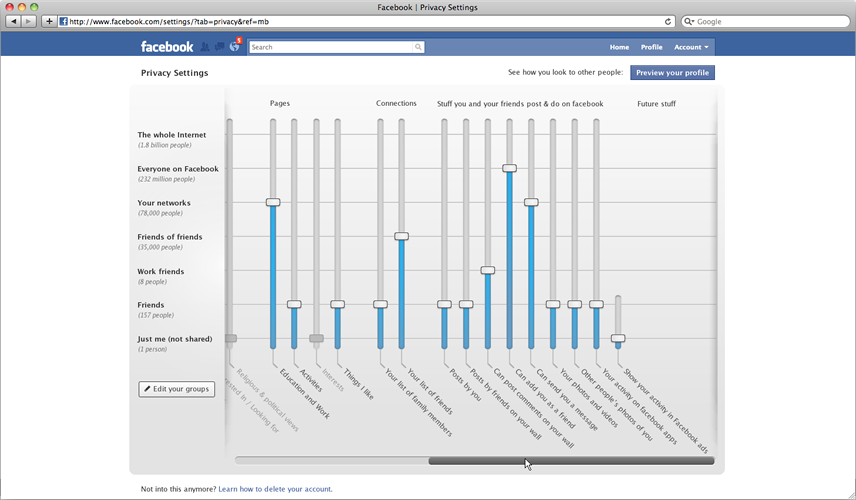Image resolution: width=856 pixels, height=500 pixels.
Task: Reload the page with the refresh icon
Action: click(668, 21)
